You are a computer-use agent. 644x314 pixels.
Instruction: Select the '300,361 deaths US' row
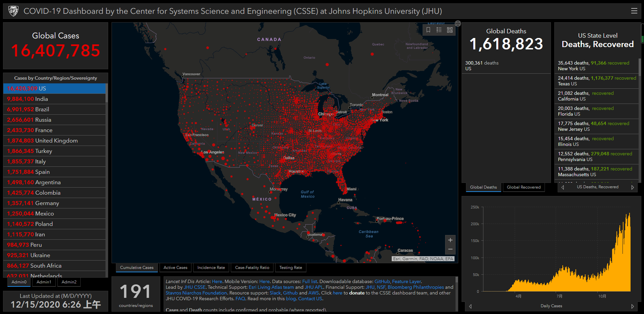[x=506, y=66]
